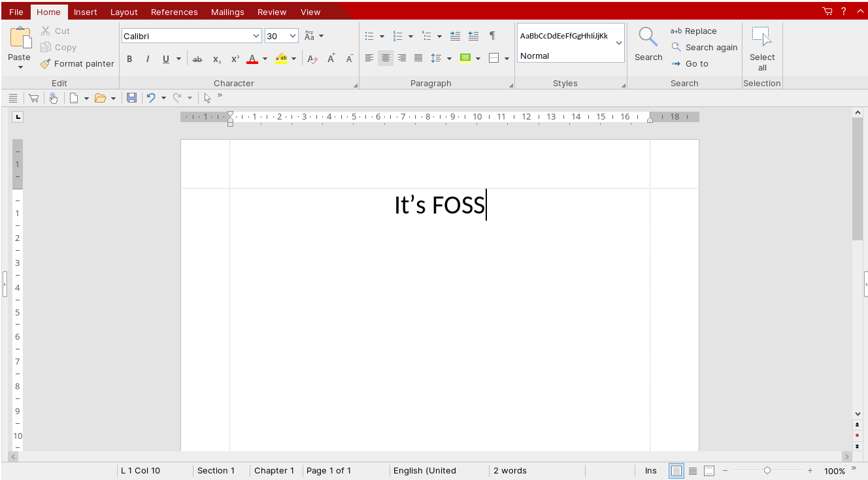Click the superscript icon
The image size is (868, 480).
click(x=235, y=59)
